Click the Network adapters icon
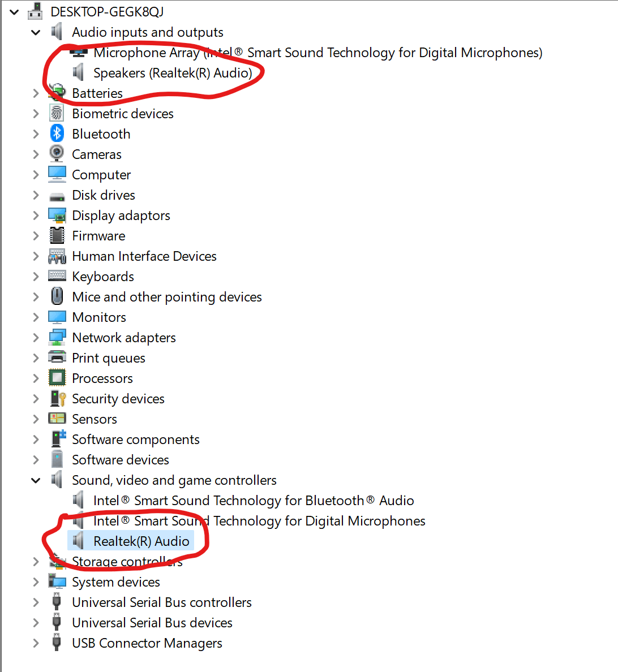 click(x=57, y=337)
